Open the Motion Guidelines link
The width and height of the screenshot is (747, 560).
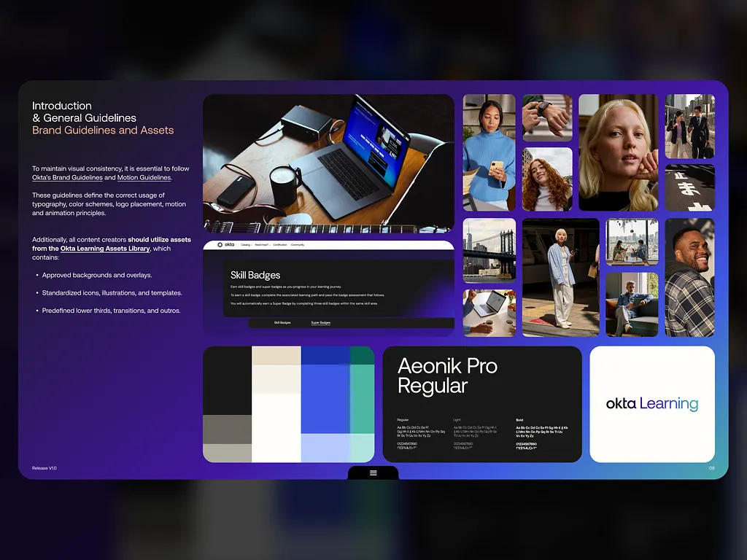click(144, 178)
